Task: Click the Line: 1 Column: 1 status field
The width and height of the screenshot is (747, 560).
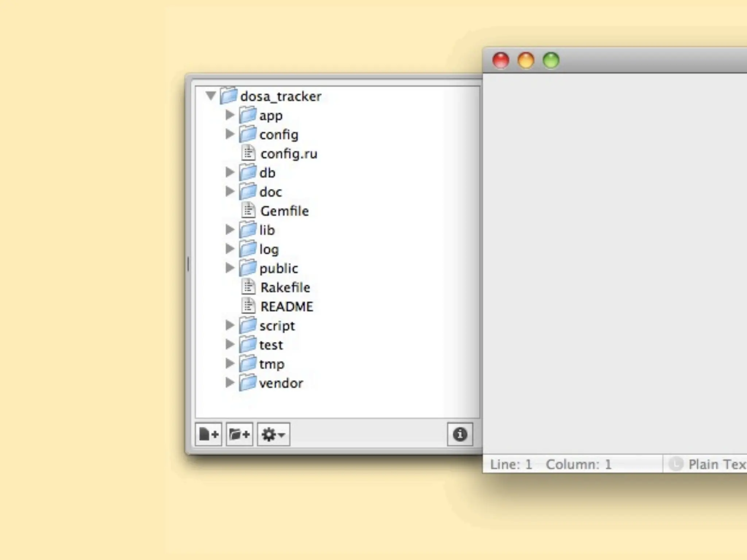Action: pos(551,464)
